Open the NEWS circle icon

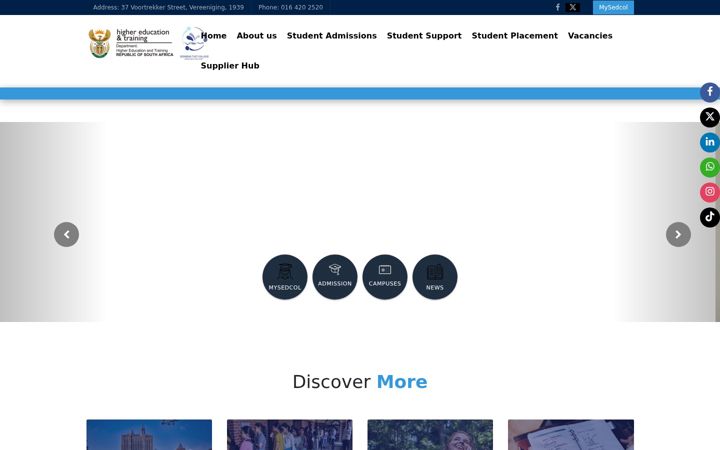click(435, 277)
